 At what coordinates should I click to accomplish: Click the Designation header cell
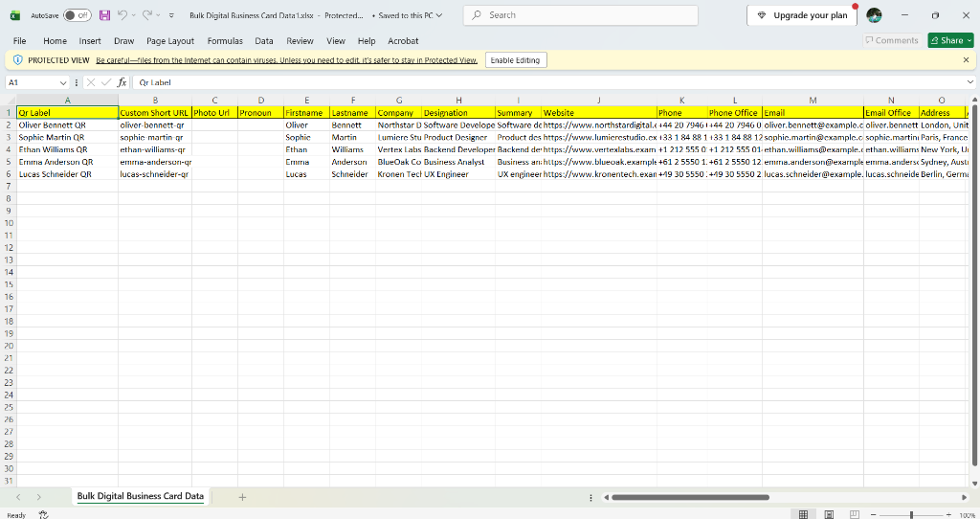coord(458,113)
